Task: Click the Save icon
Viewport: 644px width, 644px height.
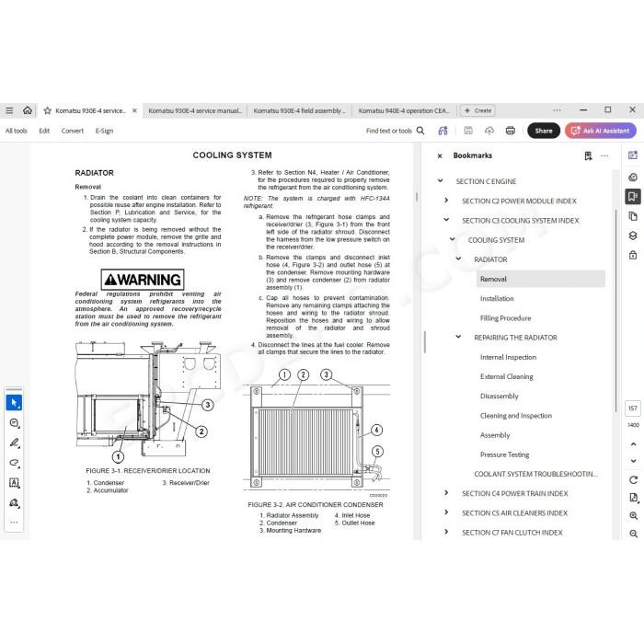Action: pos(467,131)
